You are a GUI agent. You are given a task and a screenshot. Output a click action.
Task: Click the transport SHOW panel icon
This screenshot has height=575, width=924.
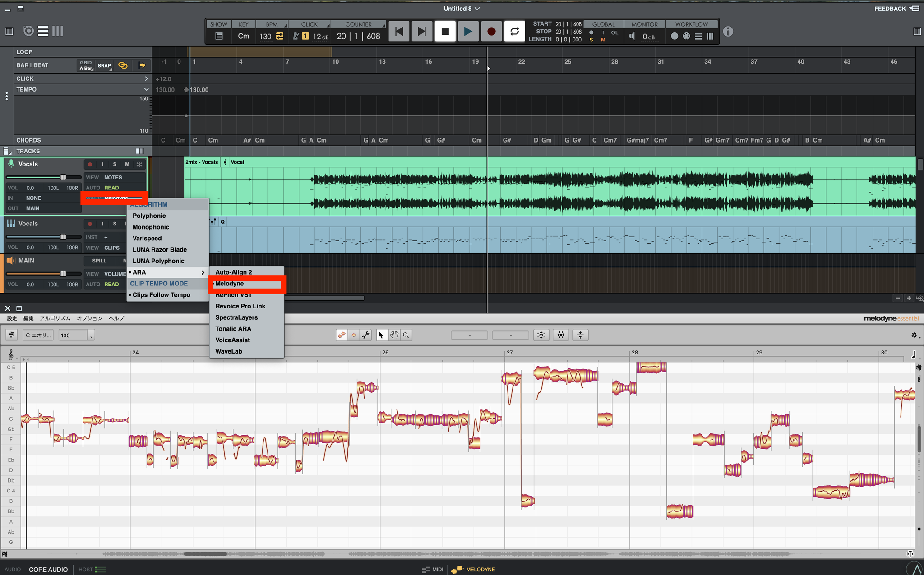219,36
